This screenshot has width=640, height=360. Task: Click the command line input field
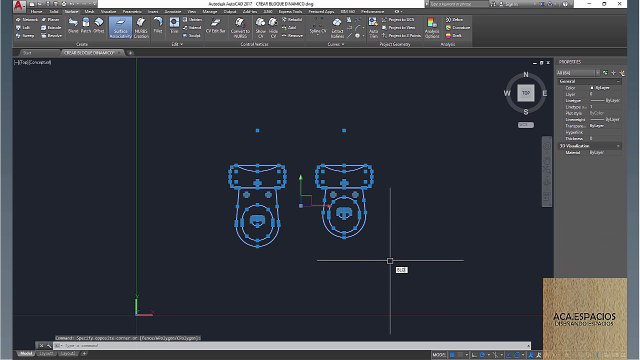pos(292,346)
